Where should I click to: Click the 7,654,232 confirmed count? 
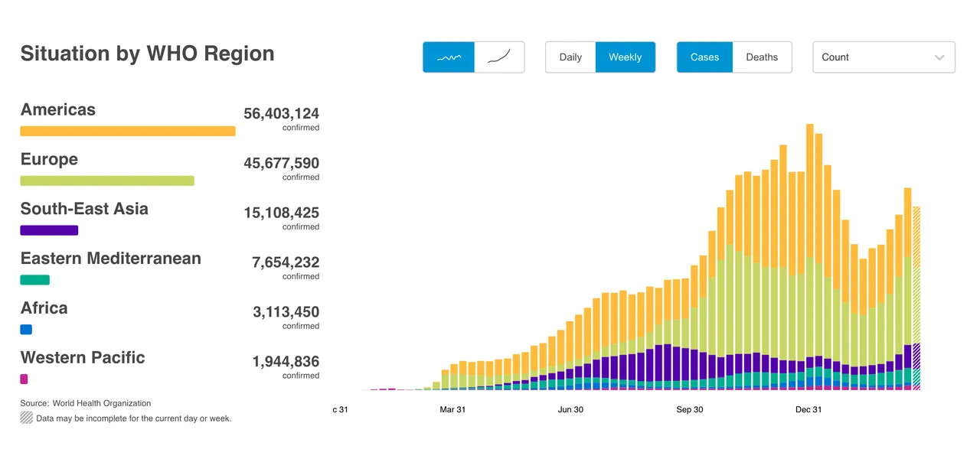(x=286, y=262)
